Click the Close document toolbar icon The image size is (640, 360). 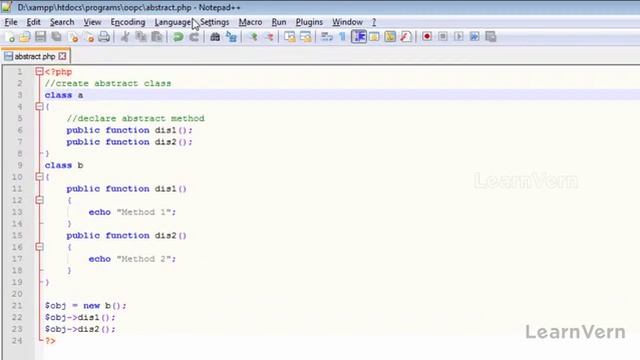click(74, 37)
